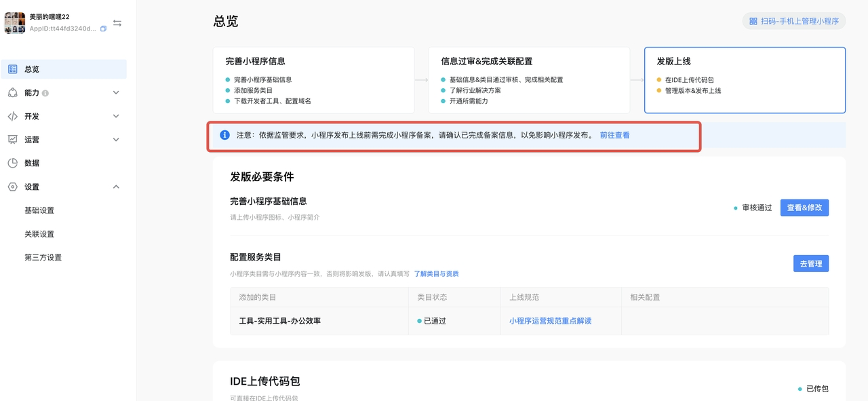
Task: Click the 运营 chart board icon
Action: tap(12, 140)
